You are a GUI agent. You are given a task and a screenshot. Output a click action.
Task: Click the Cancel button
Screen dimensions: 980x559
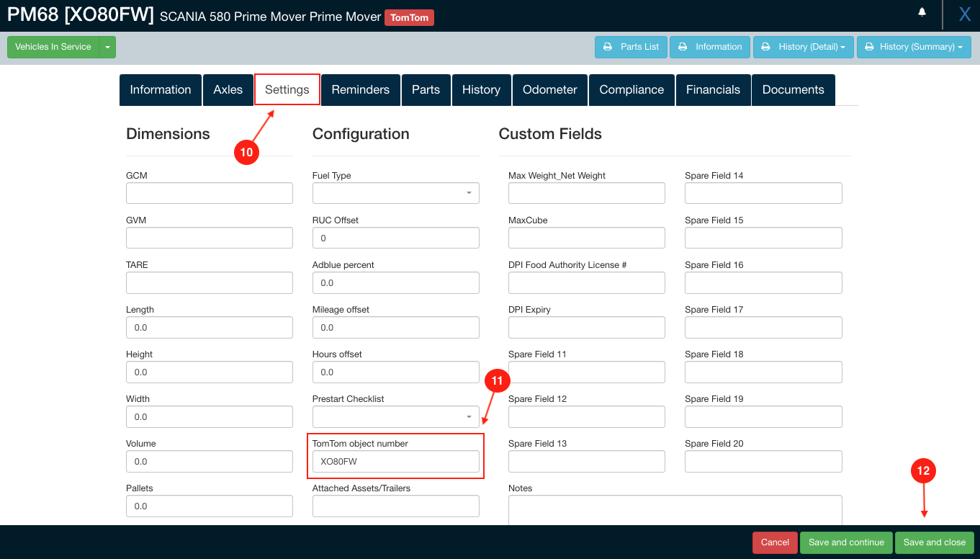(775, 542)
